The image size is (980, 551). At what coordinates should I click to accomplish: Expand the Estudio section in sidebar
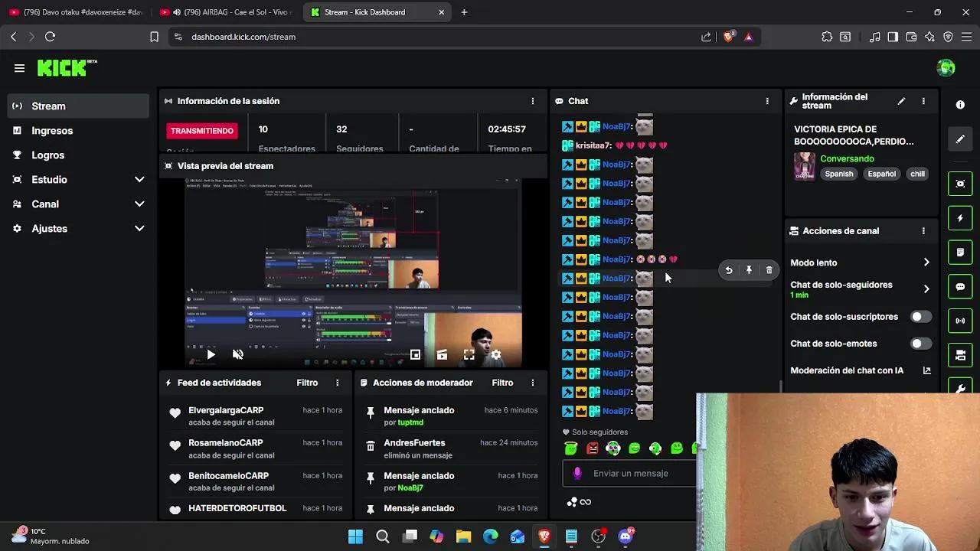pyautogui.click(x=77, y=179)
